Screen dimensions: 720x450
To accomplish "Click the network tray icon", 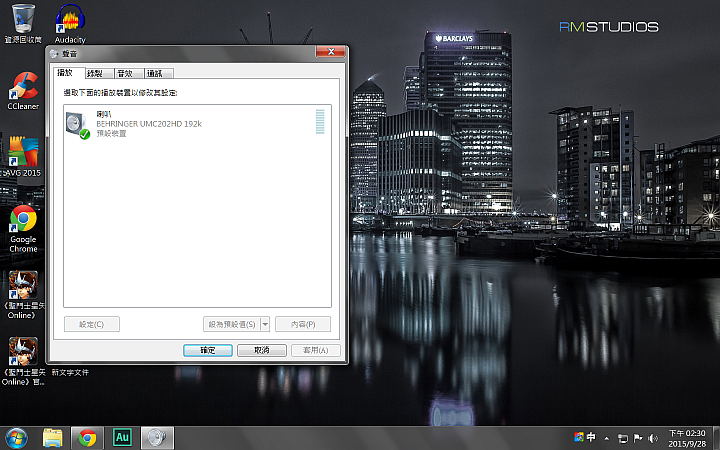I will coord(623,439).
